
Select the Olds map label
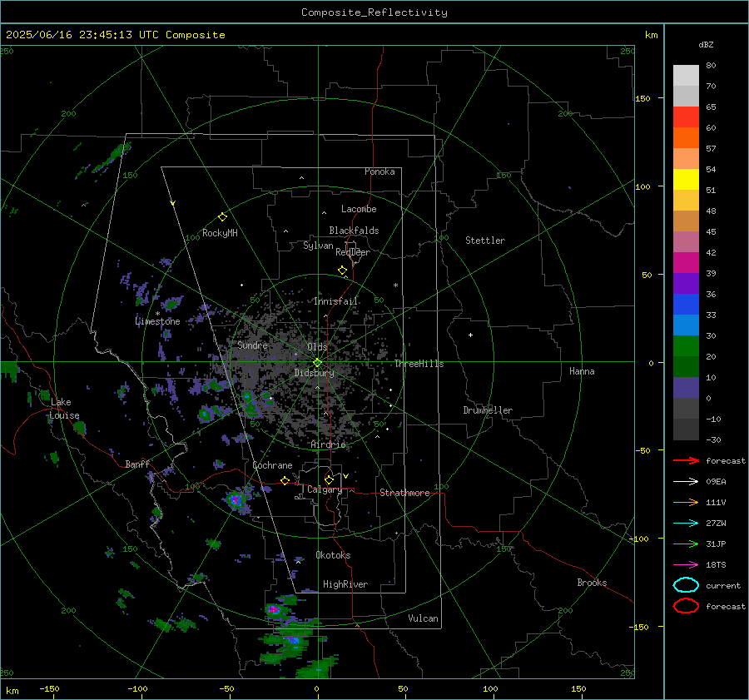click(x=317, y=347)
